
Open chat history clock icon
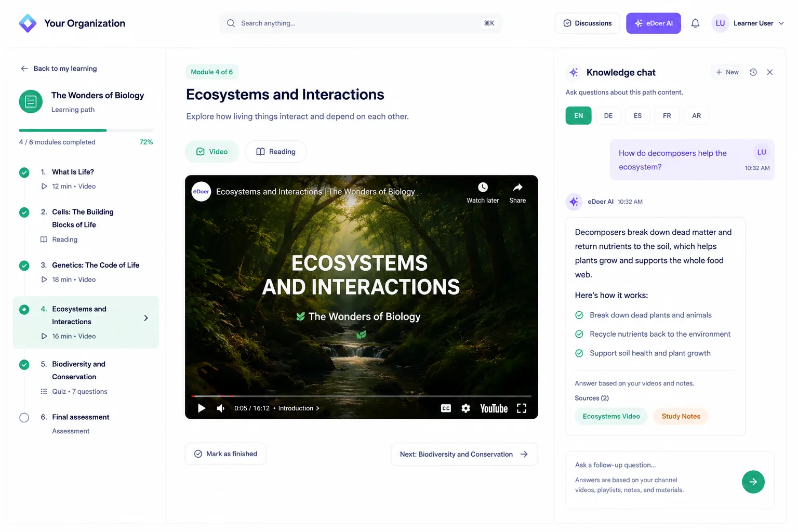click(x=753, y=72)
